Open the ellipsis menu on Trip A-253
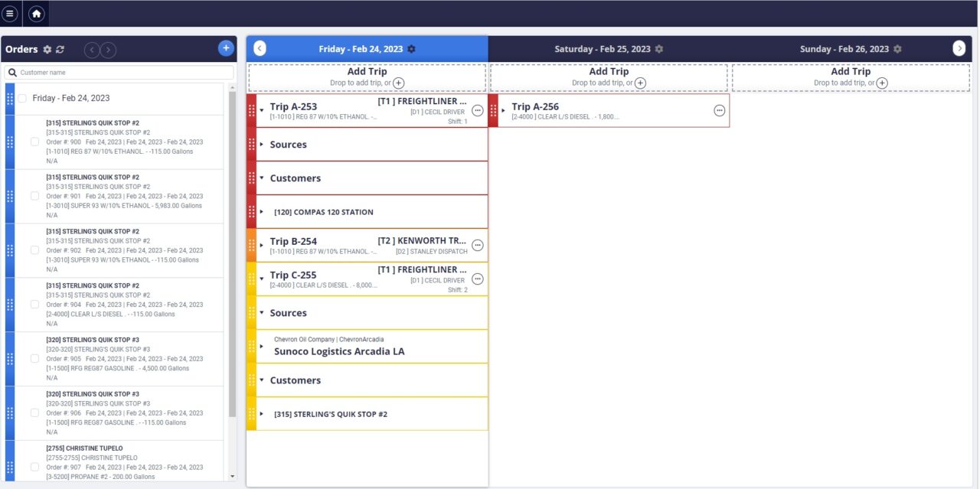Viewport: 980px width, 489px height. tap(477, 110)
